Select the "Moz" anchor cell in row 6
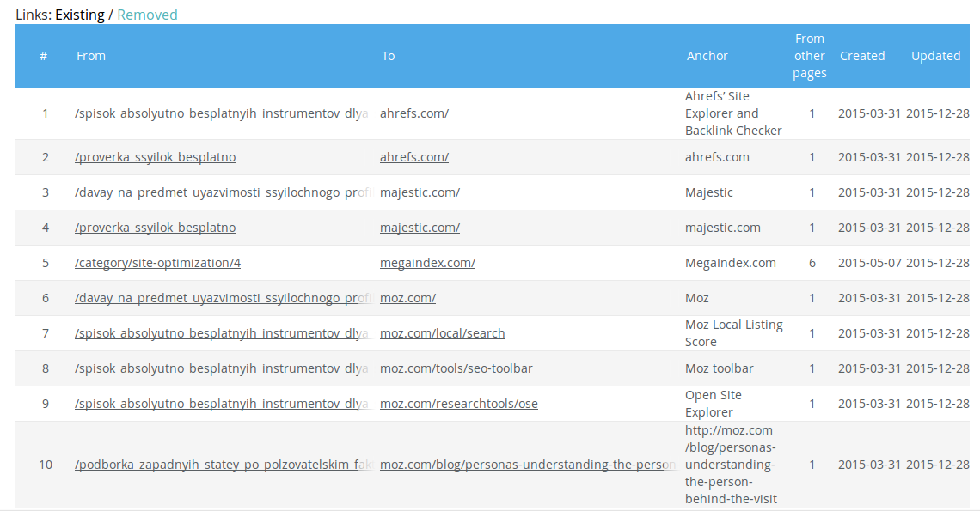 (697, 298)
